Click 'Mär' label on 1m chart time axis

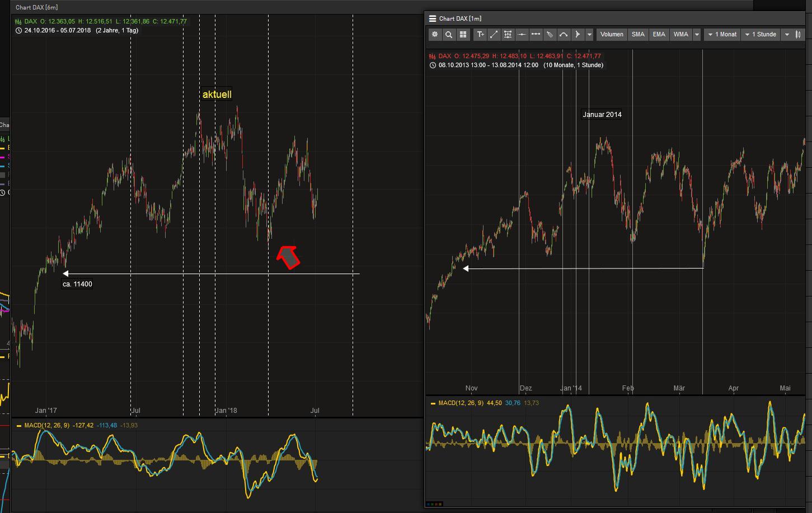click(x=679, y=388)
